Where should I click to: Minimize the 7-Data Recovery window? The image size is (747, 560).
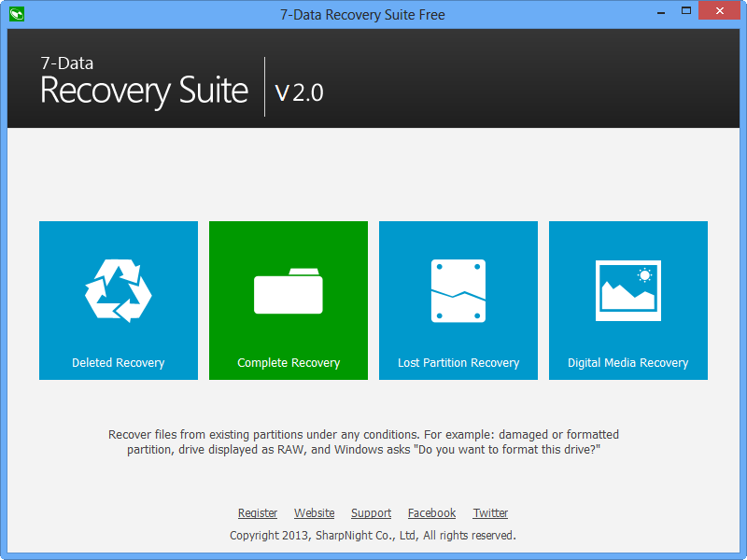[x=660, y=10]
